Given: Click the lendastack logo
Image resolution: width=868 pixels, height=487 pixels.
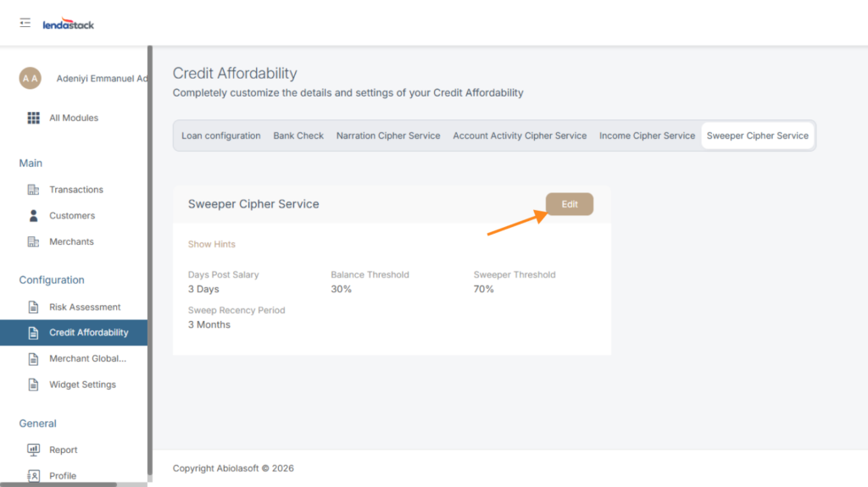Looking at the screenshot, I should [69, 25].
